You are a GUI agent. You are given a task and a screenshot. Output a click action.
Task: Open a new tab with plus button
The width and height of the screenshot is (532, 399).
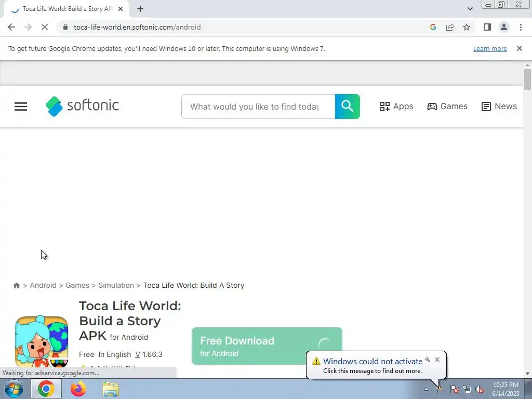[140, 9]
